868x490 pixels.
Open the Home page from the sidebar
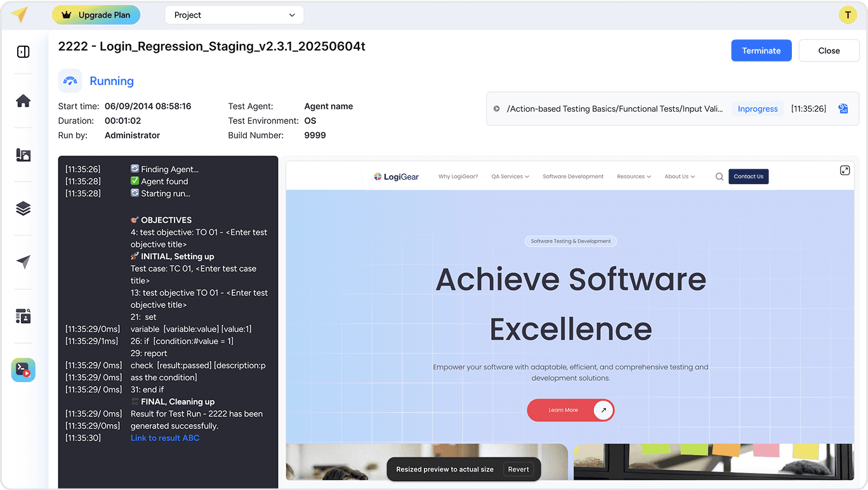23,100
